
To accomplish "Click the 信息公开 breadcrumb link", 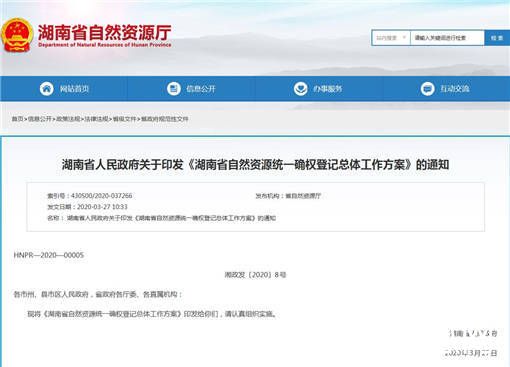I will pyautogui.click(x=40, y=119).
